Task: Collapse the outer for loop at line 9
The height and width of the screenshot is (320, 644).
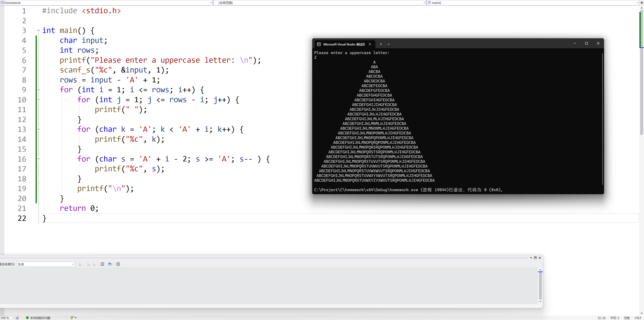Action: coord(38,89)
